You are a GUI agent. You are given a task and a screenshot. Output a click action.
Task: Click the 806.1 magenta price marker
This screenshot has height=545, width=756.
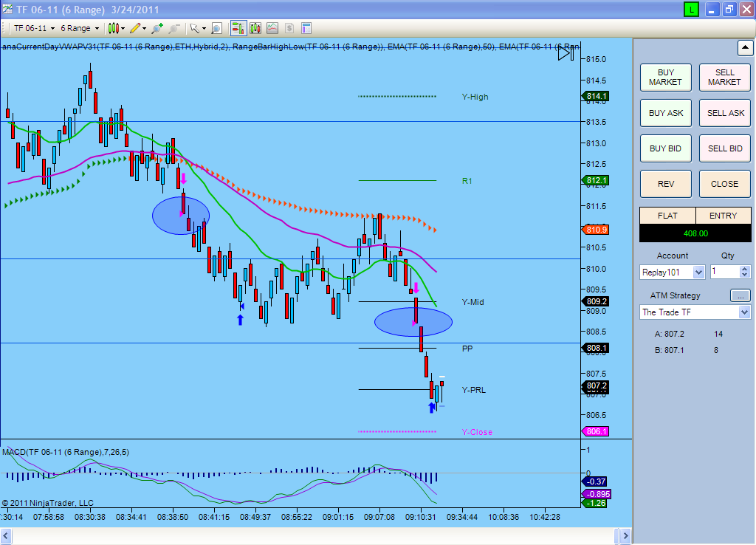[597, 431]
